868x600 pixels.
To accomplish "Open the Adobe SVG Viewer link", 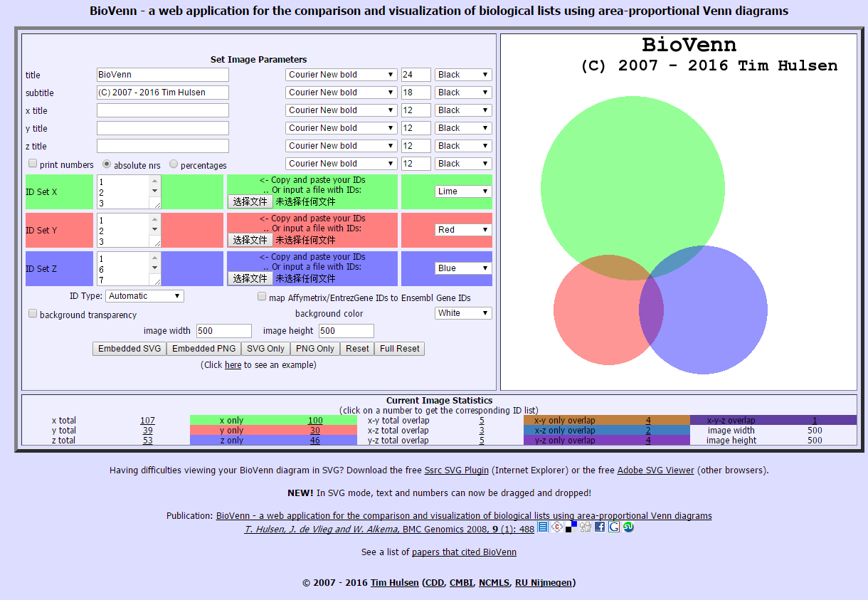I will [x=655, y=470].
